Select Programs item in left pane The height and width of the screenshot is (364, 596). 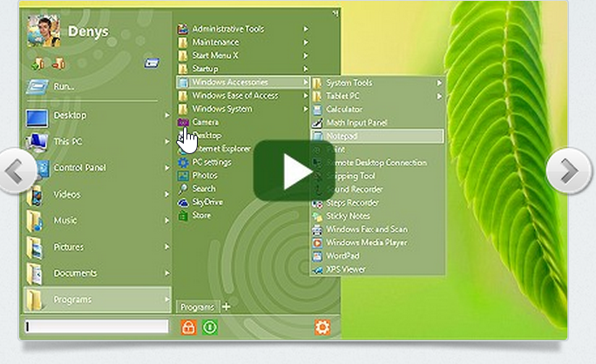pos(98,300)
